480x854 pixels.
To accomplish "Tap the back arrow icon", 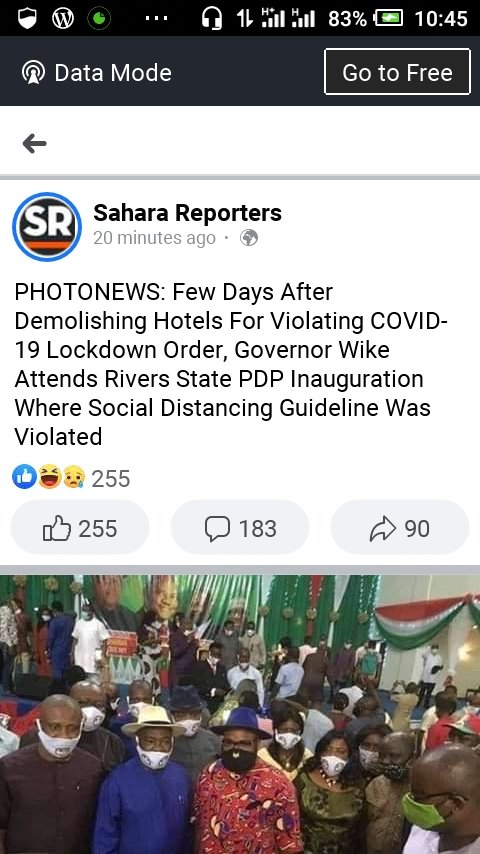I will click(x=34, y=144).
